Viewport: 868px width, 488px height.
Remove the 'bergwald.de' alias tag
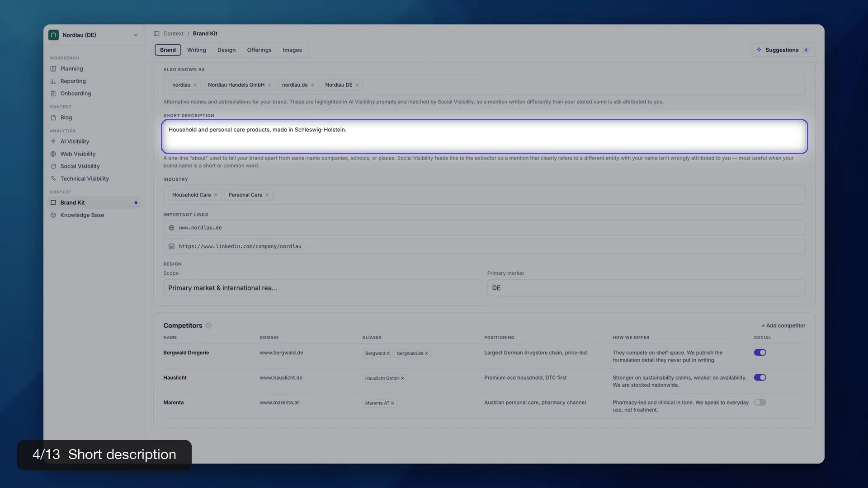pos(426,353)
